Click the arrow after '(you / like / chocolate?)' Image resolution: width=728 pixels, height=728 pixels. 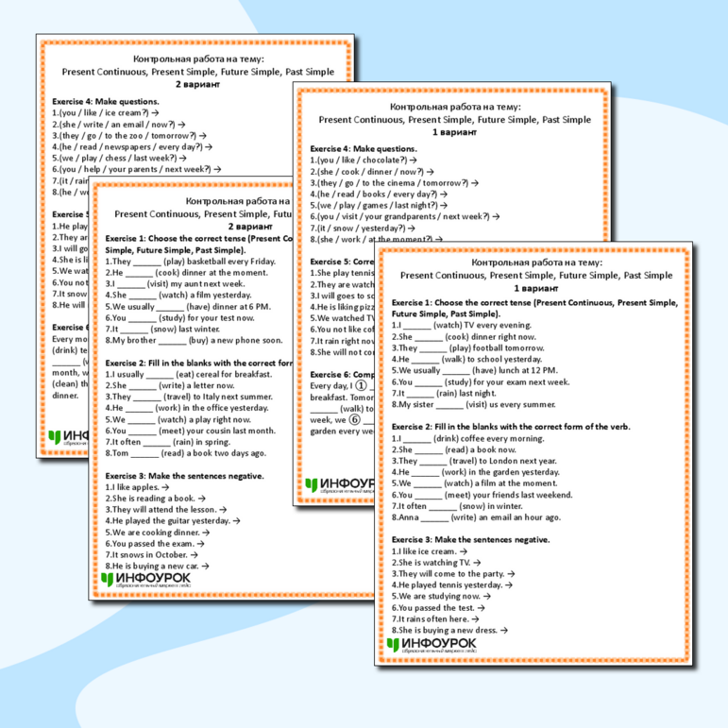tap(414, 161)
